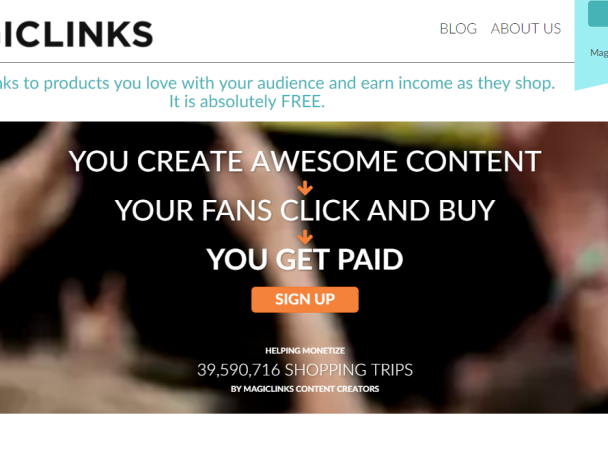Hit the orange SIGN UP button
Screen dimensions: 608x456
coord(305,299)
